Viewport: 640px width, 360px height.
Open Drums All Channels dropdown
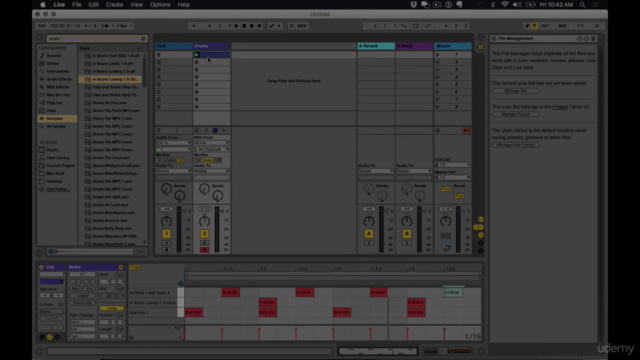tap(211, 149)
